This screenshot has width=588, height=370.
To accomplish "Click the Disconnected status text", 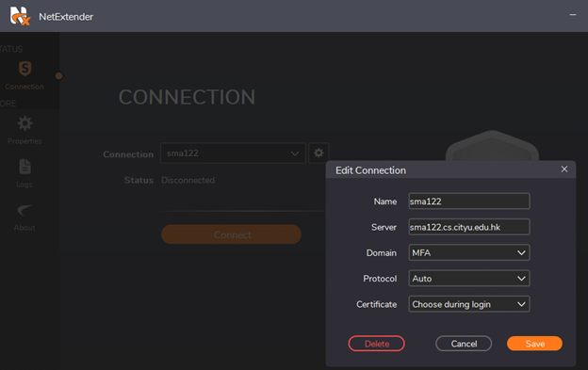I will pyautogui.click(x=188, y=180).
